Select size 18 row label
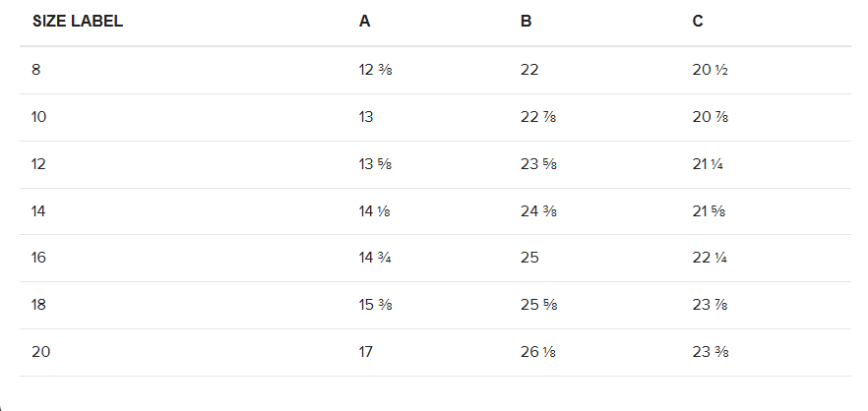The image size is (868, 411). (x=38, y=305)
